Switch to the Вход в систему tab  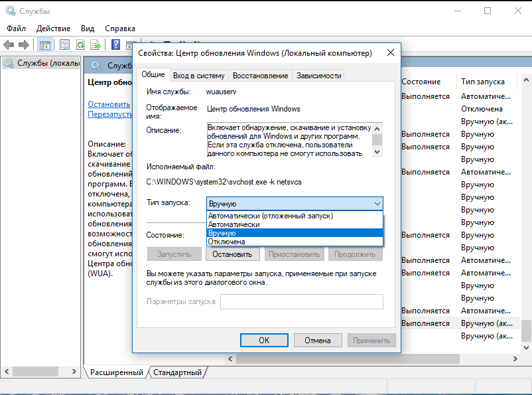pos(199,76)
